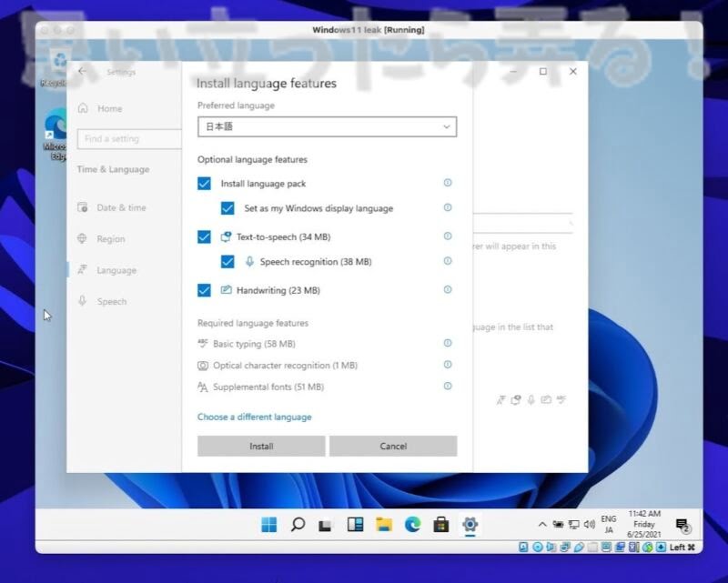Image resolution: width=728 pixels, height=583 pixels.
Task: Cancel the language features dialog
Action: click(x=393, y=446)
